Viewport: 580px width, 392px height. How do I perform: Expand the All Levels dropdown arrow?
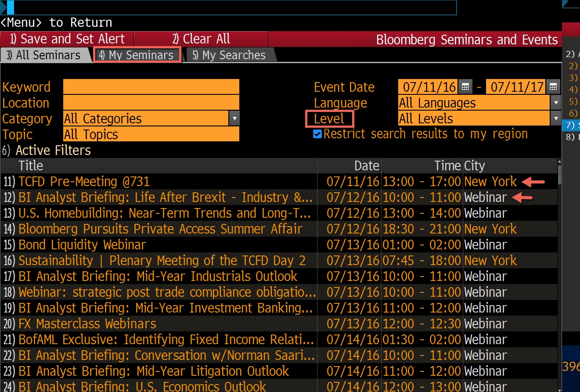tap(556, 119)
